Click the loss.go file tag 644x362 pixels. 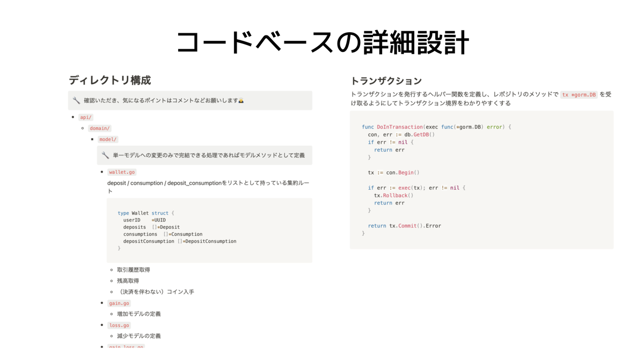[119, 325]
